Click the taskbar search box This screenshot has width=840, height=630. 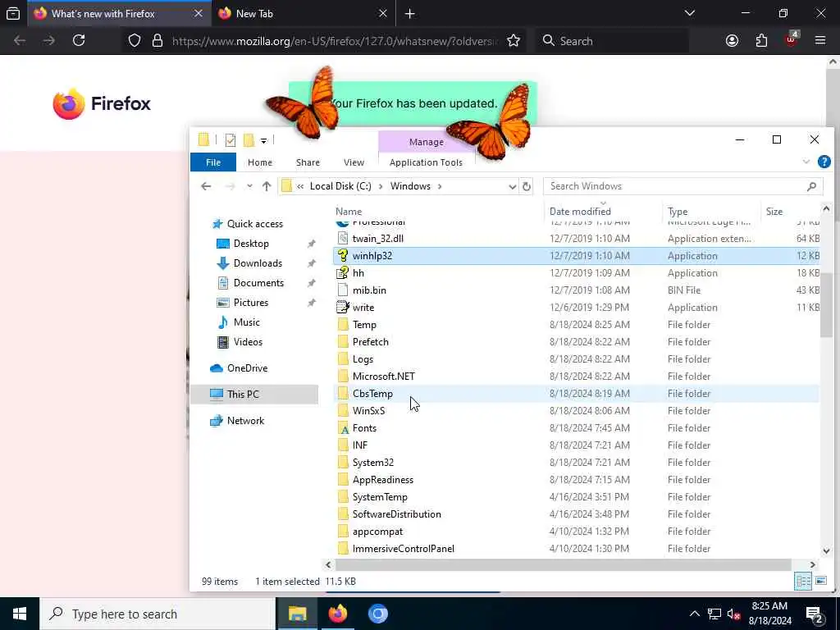157,614
